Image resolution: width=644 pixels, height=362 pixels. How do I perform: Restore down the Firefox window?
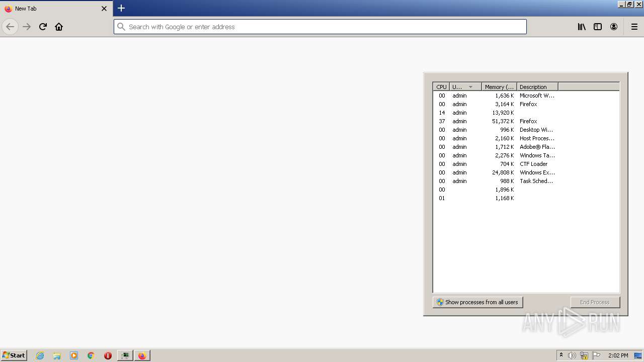coord(629,5)
